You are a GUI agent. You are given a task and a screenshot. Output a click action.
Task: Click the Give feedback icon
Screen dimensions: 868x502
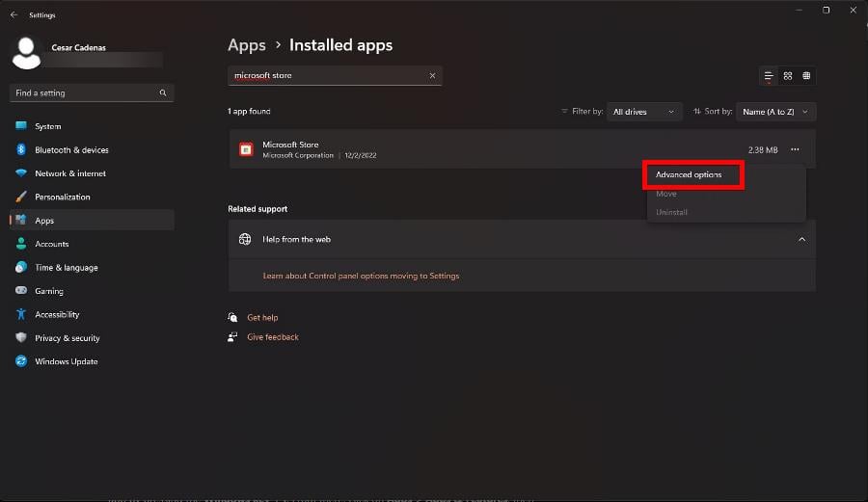pos(232,336)
